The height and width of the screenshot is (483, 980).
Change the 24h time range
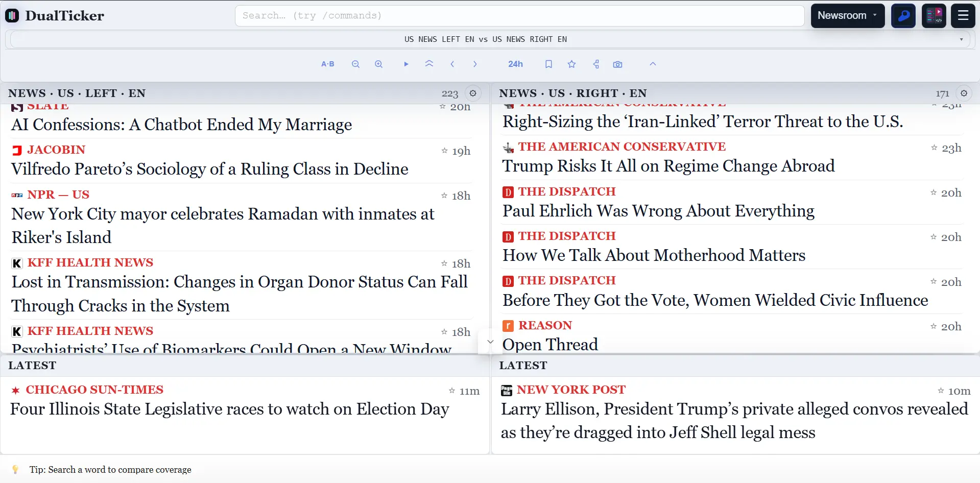pos(515,64)
